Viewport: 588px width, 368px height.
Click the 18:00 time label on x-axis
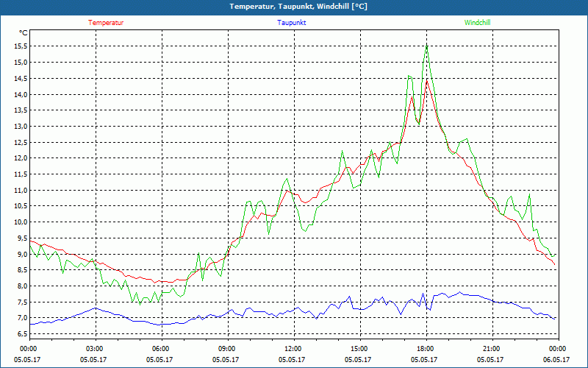427,349
